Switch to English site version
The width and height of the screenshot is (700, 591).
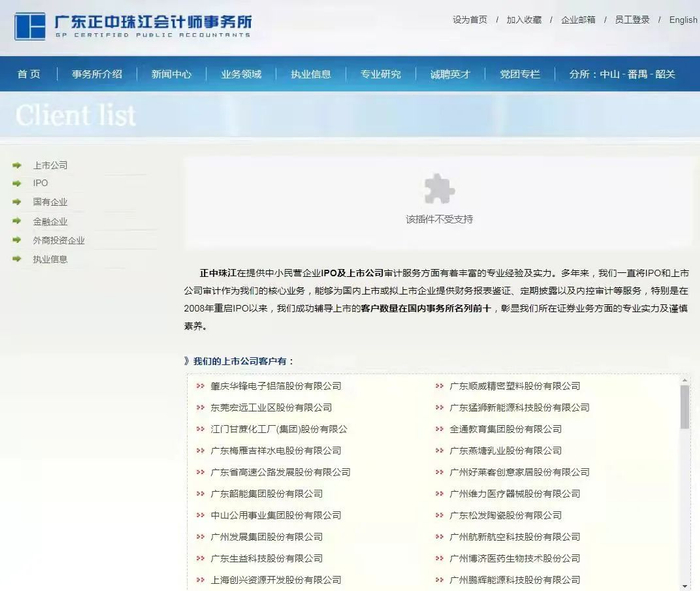click(x=683, y=20)
